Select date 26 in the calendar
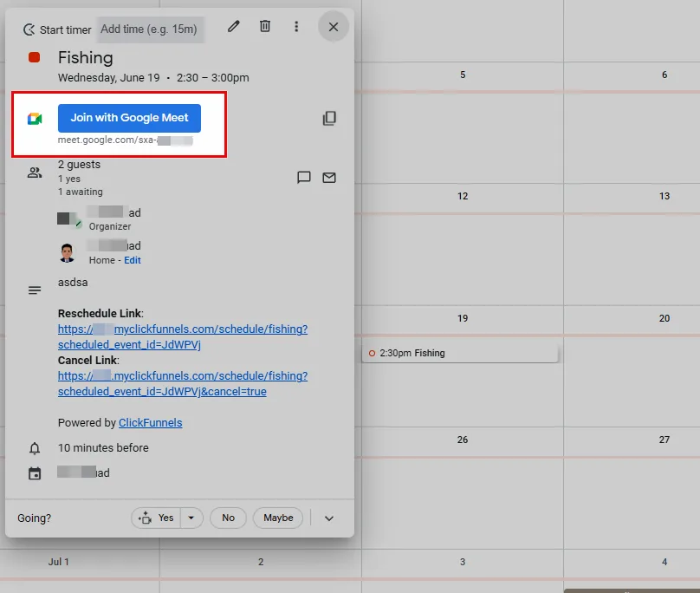Screen dimensions: 700x593 [x=463, y=440]
